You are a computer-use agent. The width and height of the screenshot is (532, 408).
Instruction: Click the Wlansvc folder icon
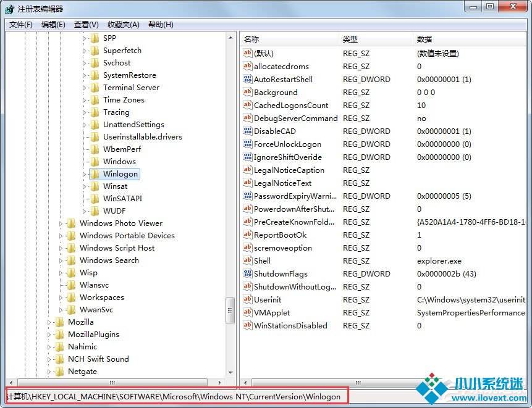[71, 285]
